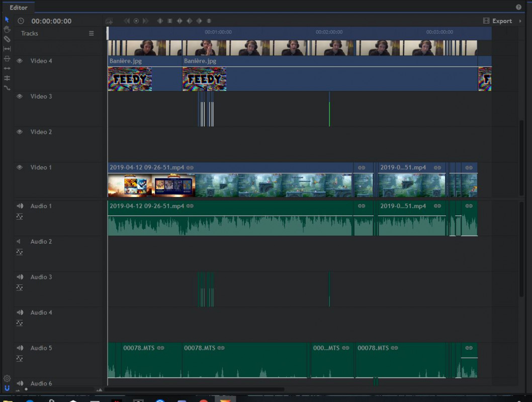Select the second Banière.jpg clip on Video 4

[330, 73]
